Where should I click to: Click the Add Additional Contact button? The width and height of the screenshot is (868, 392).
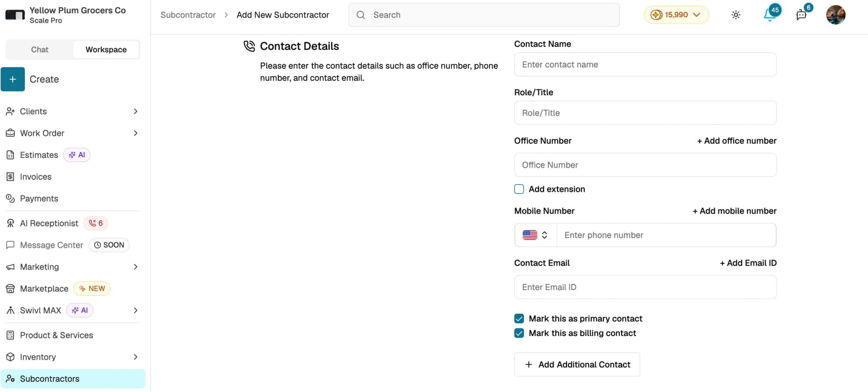click(577, 364)
